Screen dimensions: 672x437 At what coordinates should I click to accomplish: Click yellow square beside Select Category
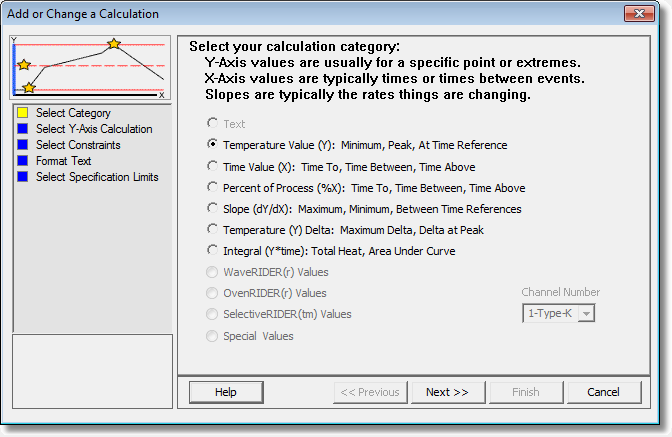click(23, 113)
